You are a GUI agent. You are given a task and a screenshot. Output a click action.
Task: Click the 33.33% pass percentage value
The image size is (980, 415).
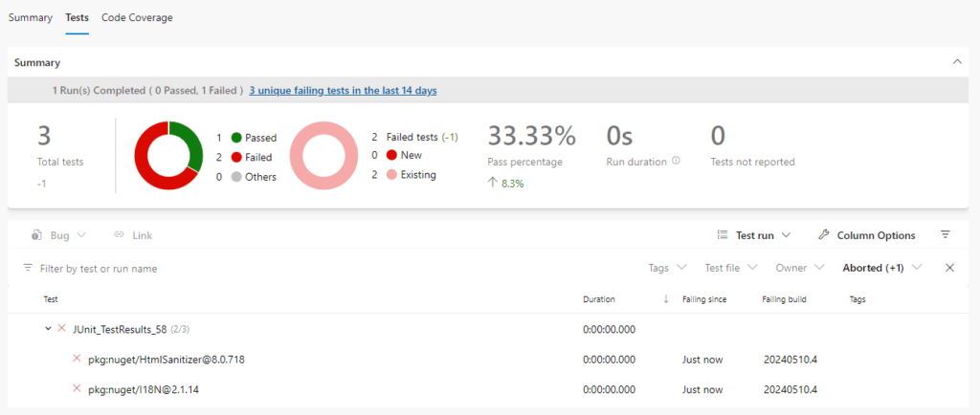[x=532, y=136]
